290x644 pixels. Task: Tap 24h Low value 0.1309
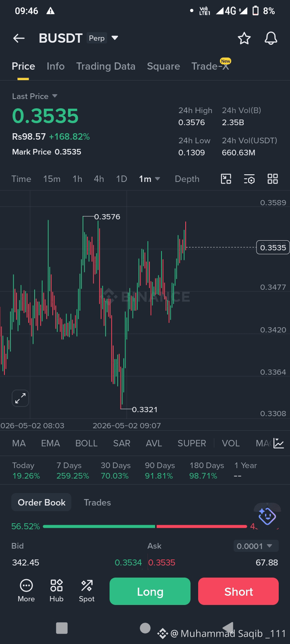[192, 153]
